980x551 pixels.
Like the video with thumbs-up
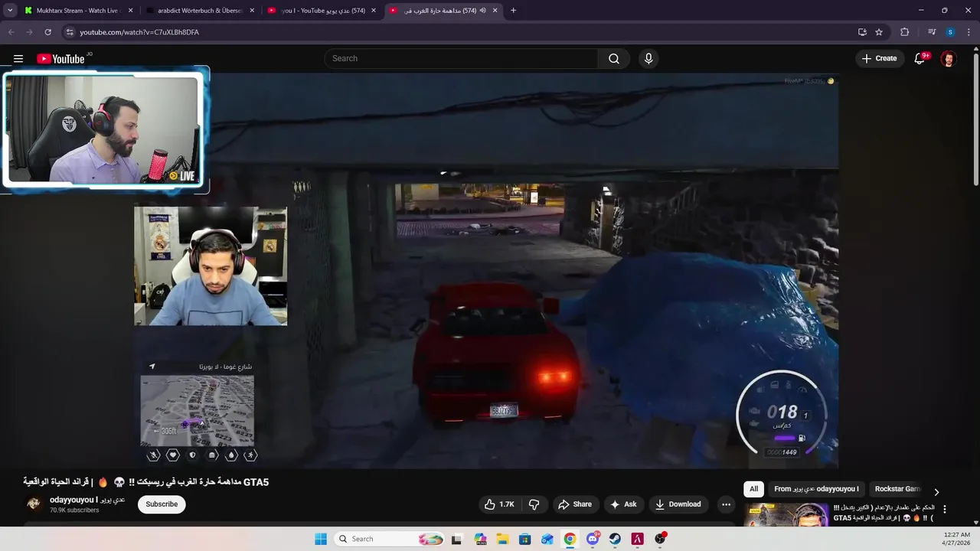498,504
